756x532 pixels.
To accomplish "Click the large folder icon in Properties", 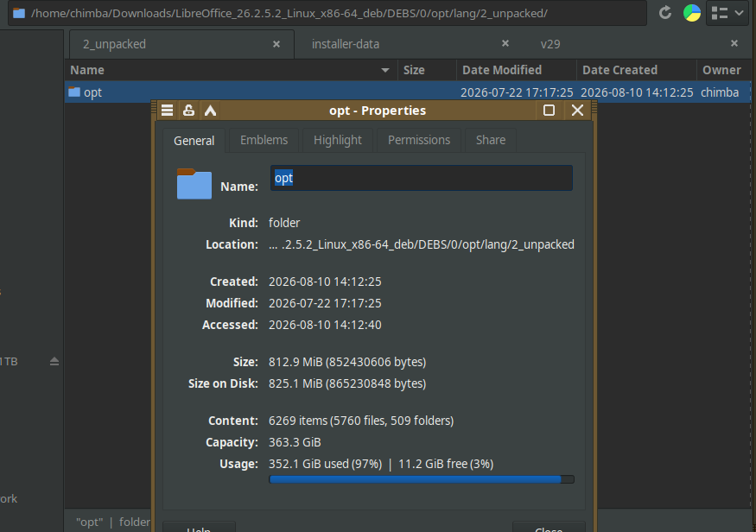I will [x=194, y=184].
